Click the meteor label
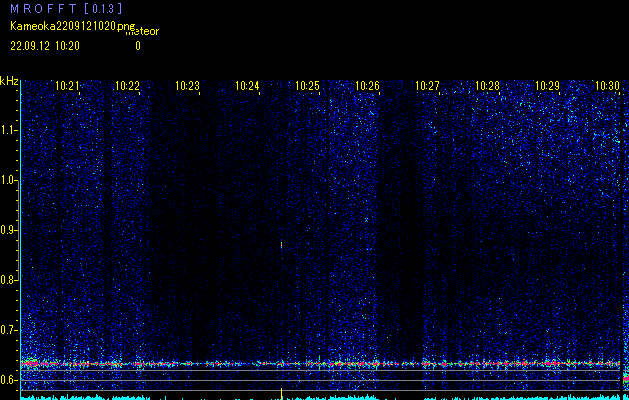Screen dimensions: 629x400 142,32
